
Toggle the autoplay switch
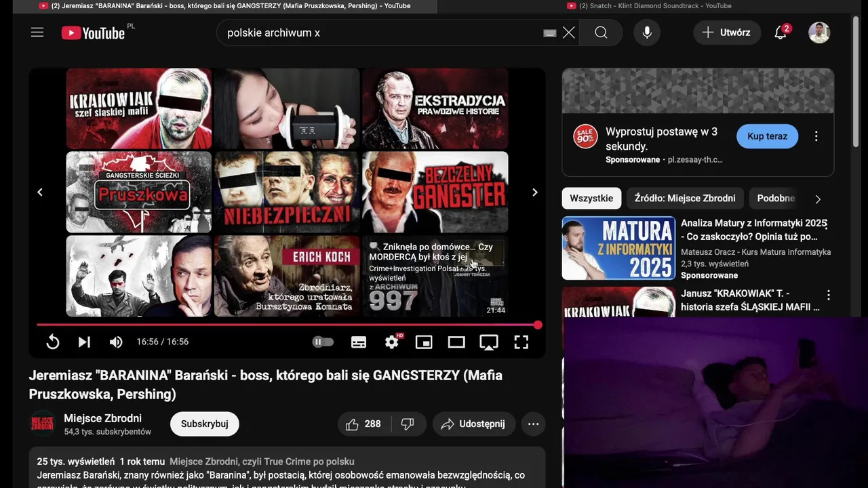point(323,342)
